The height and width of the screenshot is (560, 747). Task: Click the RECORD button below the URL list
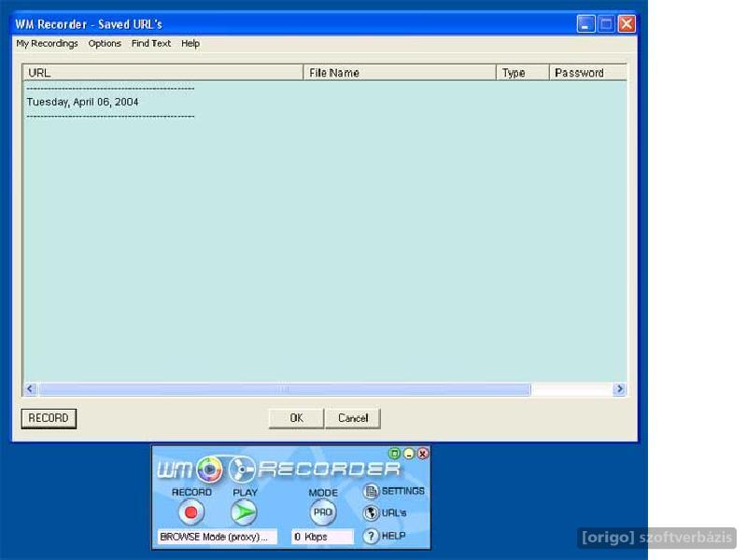pos(49,418)
